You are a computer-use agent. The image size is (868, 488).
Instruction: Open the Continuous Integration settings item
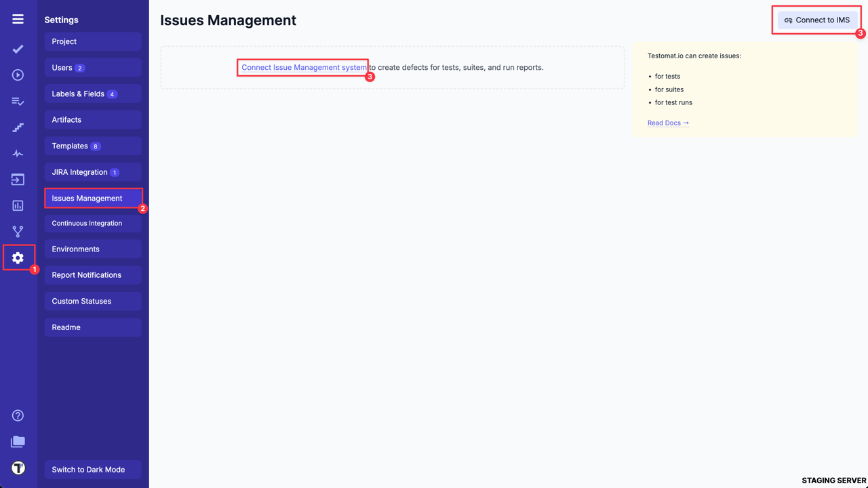click(93, 223)
